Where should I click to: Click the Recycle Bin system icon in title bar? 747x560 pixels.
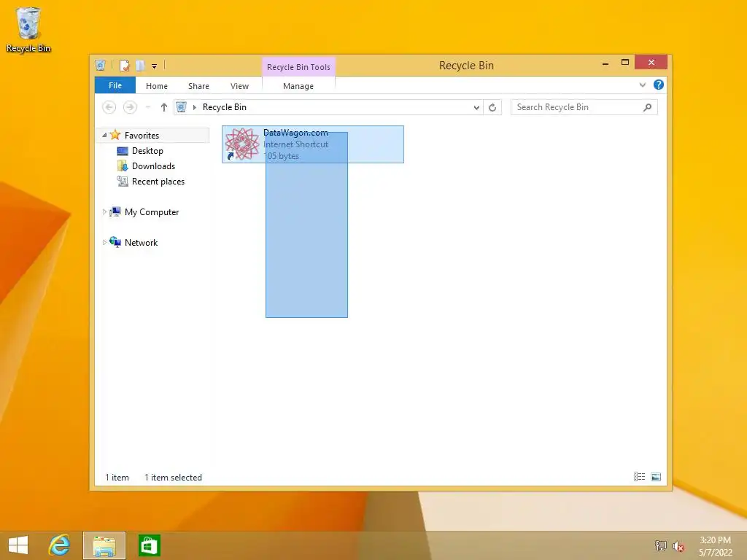tap(100, 65)
